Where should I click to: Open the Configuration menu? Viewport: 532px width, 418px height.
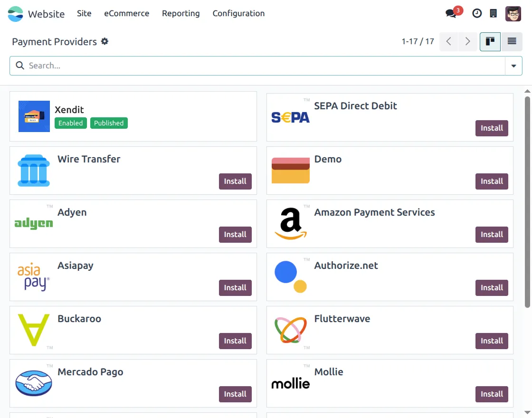point(238,13)
